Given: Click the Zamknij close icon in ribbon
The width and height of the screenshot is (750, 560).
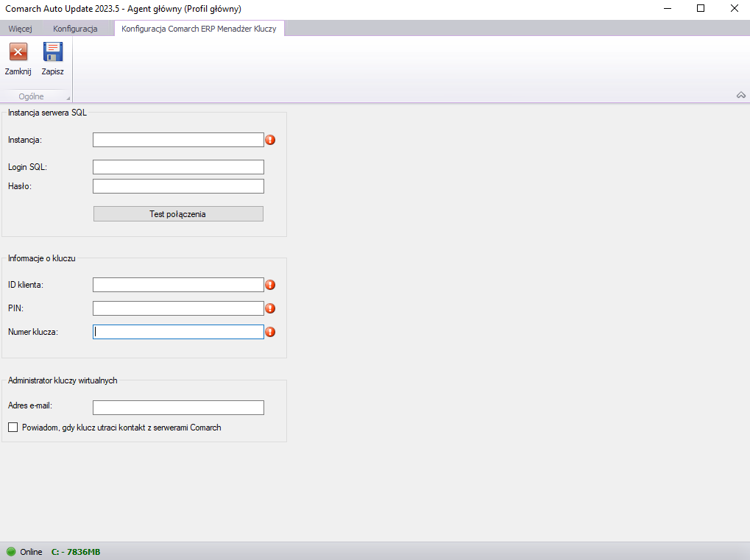Looking at the screenshot, I should 18,52.
